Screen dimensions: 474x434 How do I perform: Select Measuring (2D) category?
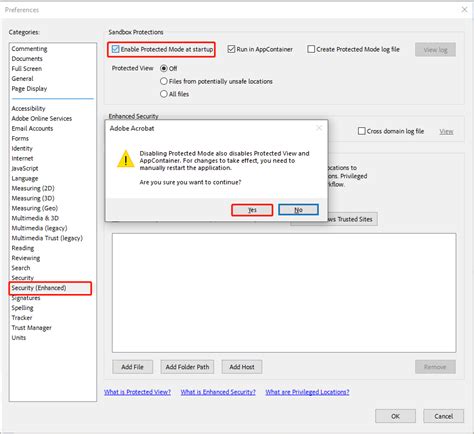click(x=33, y=188)
